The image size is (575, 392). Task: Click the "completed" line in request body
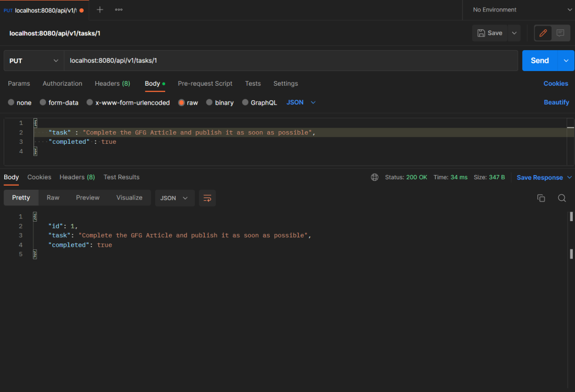pyautogui.click(x=82, y=142)
